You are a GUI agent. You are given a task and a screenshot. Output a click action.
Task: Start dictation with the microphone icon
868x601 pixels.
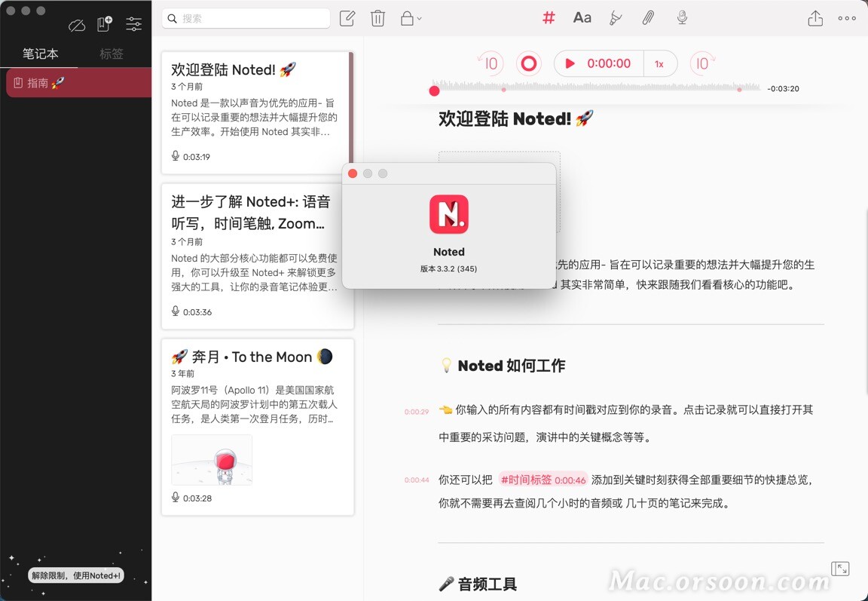(681, 17)
